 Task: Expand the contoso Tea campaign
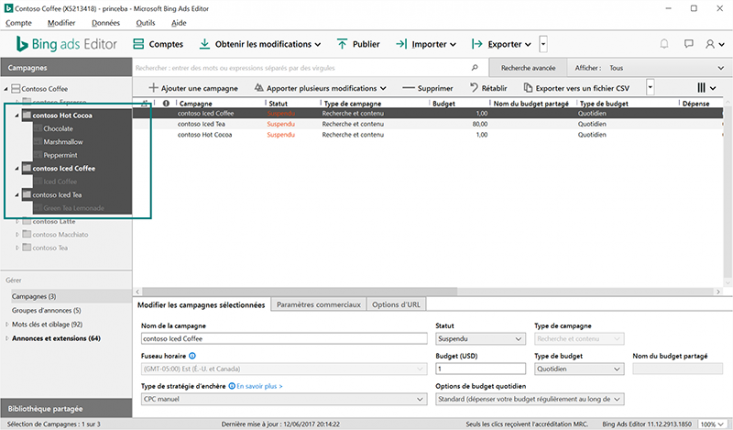(x=17, y=248)
